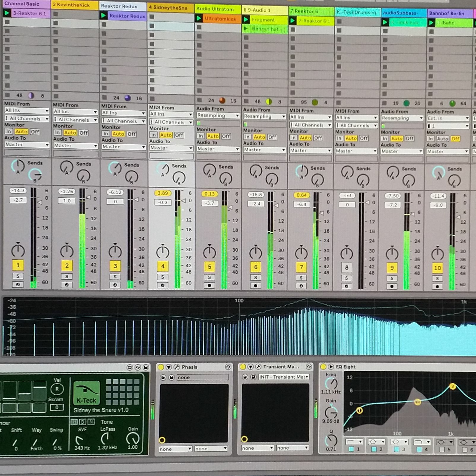
Task: Launch the U-Bahn clip
Action: pyautogui.click(x=431, y=23)
